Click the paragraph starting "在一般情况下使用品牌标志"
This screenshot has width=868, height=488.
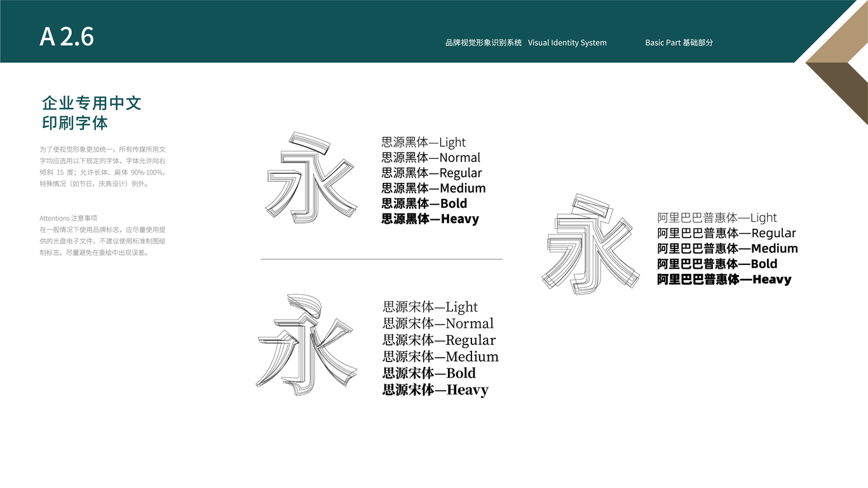tap(103, 241)
